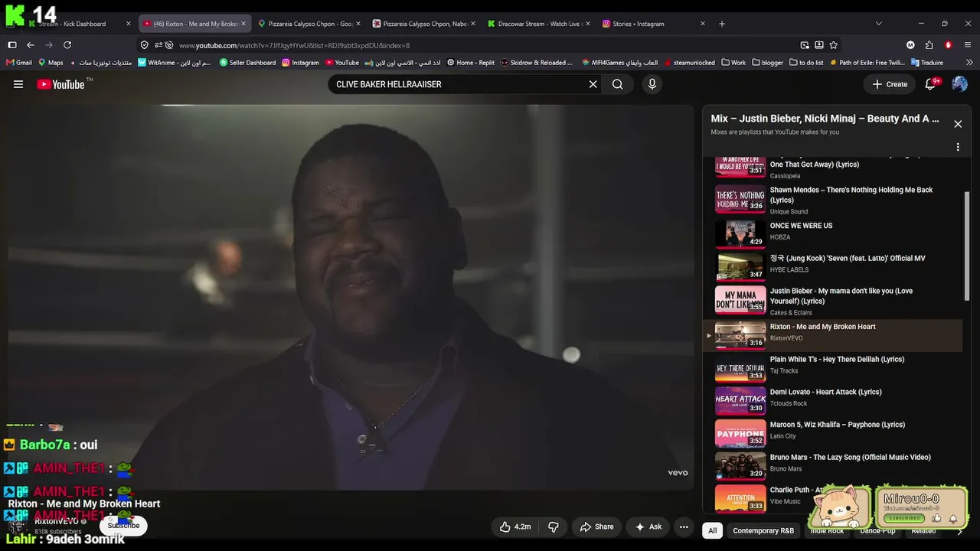The height and width of the screenshot is (551, 980).
Task: Switch to the Dracowar Stream tab
Action: point(539,24)
